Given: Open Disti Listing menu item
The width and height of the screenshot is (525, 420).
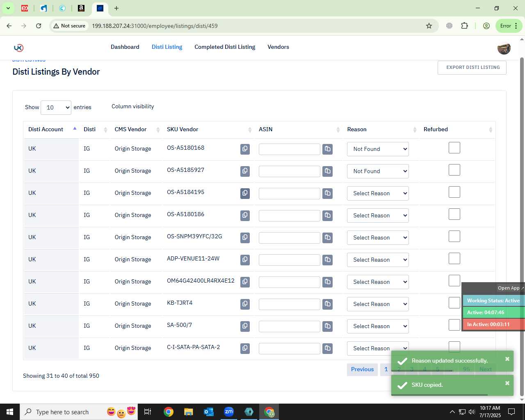Looking at the screenshot, I should point(167,47).
